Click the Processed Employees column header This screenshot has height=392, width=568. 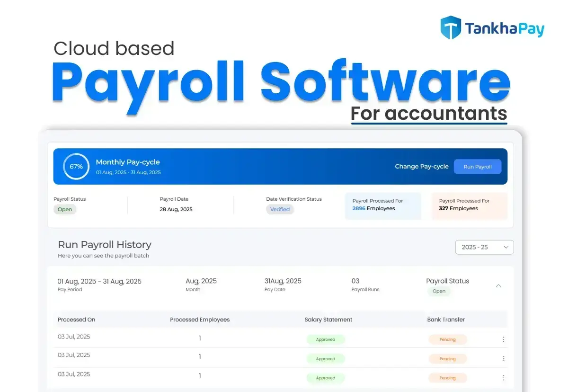click(200, 320)
